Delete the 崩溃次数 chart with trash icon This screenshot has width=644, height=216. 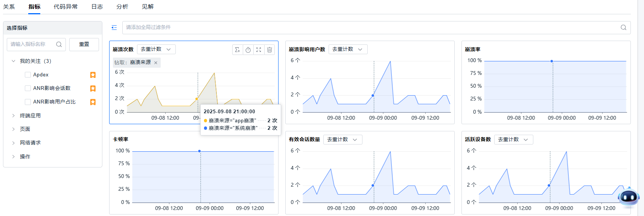tap(269, 50)
